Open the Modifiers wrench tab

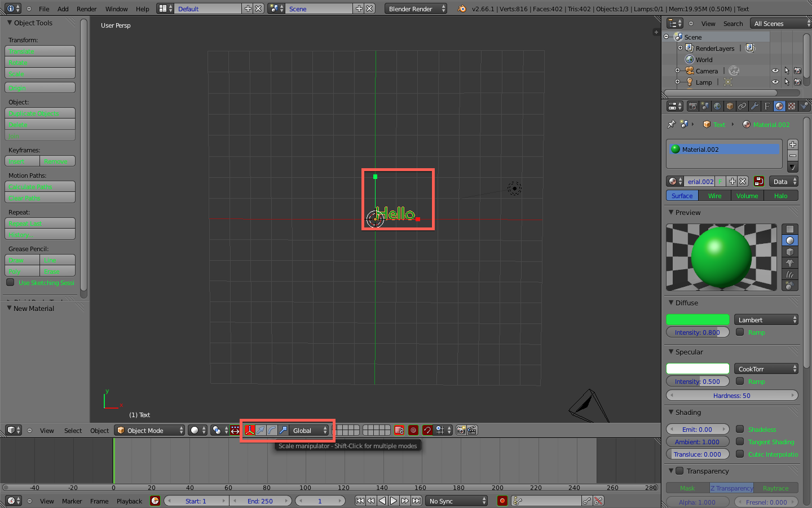point(754,106)
